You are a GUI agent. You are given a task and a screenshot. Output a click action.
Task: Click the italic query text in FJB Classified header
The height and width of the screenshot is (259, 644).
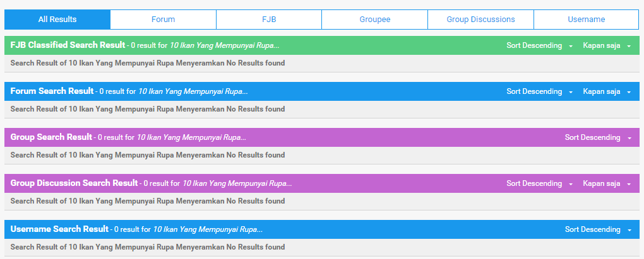click(x=225, y=45)
